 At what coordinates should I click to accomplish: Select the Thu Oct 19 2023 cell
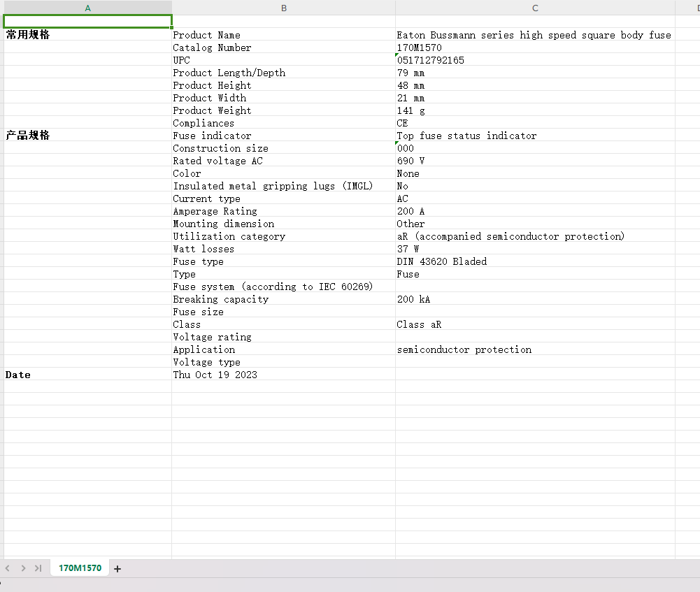(x=283, y=375)
